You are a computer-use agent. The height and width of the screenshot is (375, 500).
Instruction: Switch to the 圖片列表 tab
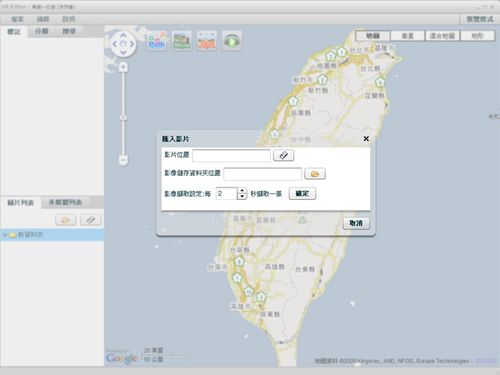pyautogui.click(x=21, y=203)
